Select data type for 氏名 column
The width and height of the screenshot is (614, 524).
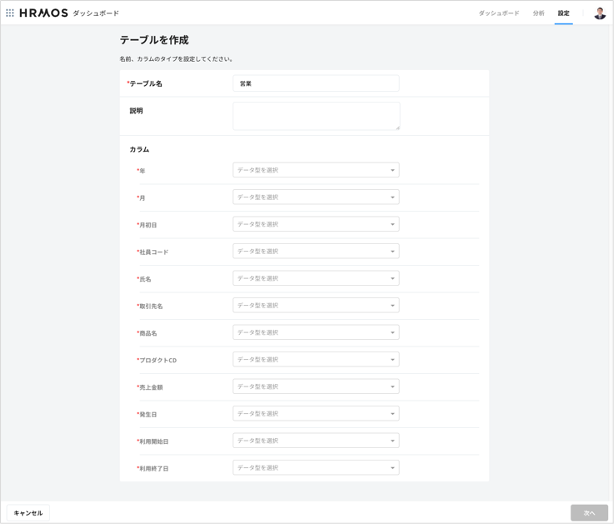(315, 278)
